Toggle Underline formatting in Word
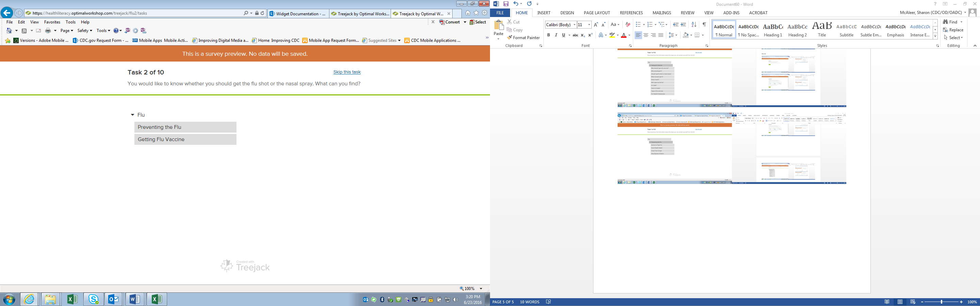The height and width of the screenshot is (306, 980). coord(563,35)
